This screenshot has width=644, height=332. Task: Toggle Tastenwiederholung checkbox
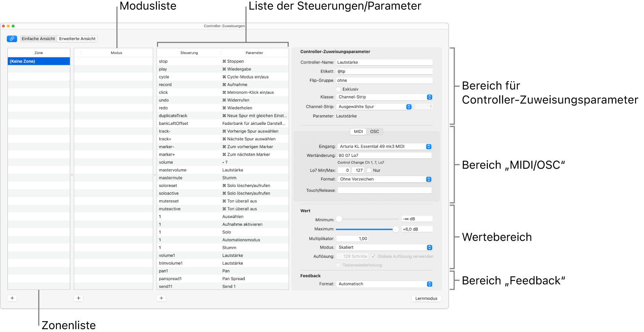[338, 265]
